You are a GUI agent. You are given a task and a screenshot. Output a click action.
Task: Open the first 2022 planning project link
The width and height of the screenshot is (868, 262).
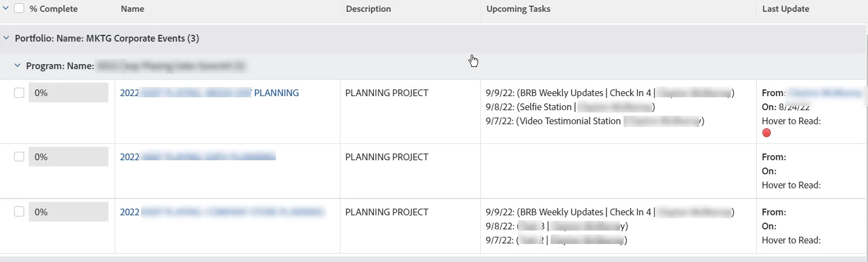point(209,93)
